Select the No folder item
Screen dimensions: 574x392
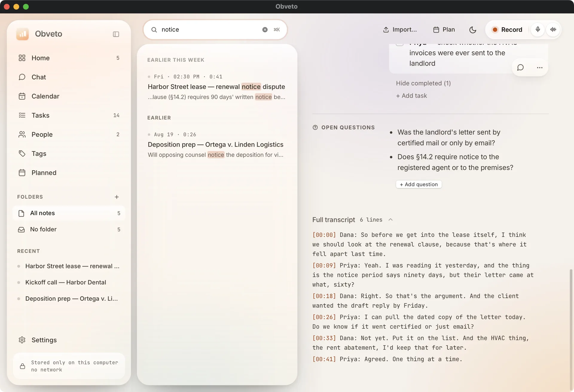click(69, 229)
